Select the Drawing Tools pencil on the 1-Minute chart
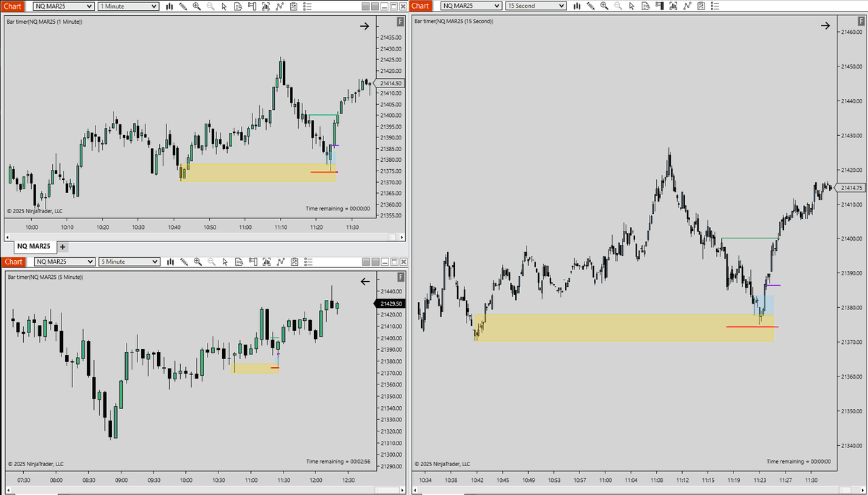868x495 pixels. [183, 6]
